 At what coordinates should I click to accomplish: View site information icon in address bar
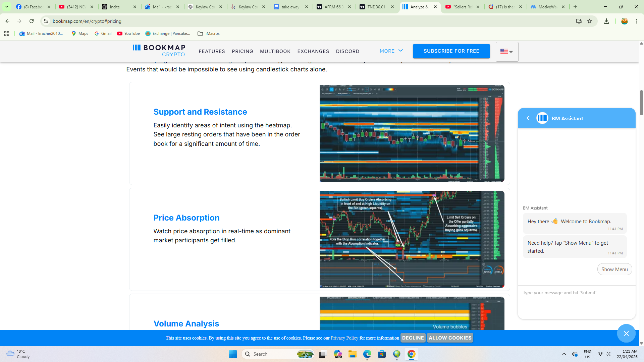[x=46, y=21]
